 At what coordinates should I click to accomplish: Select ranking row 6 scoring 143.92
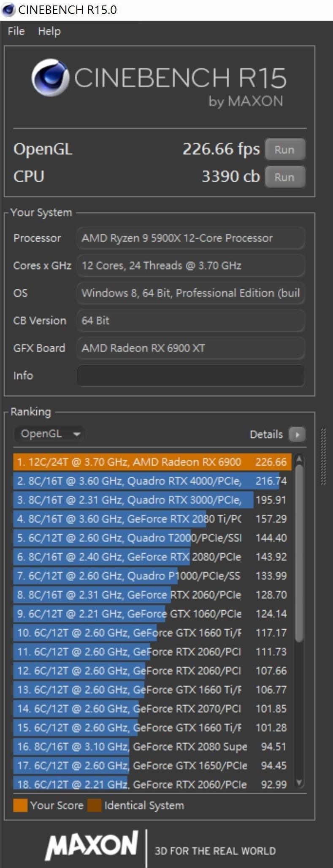point(152,557)
